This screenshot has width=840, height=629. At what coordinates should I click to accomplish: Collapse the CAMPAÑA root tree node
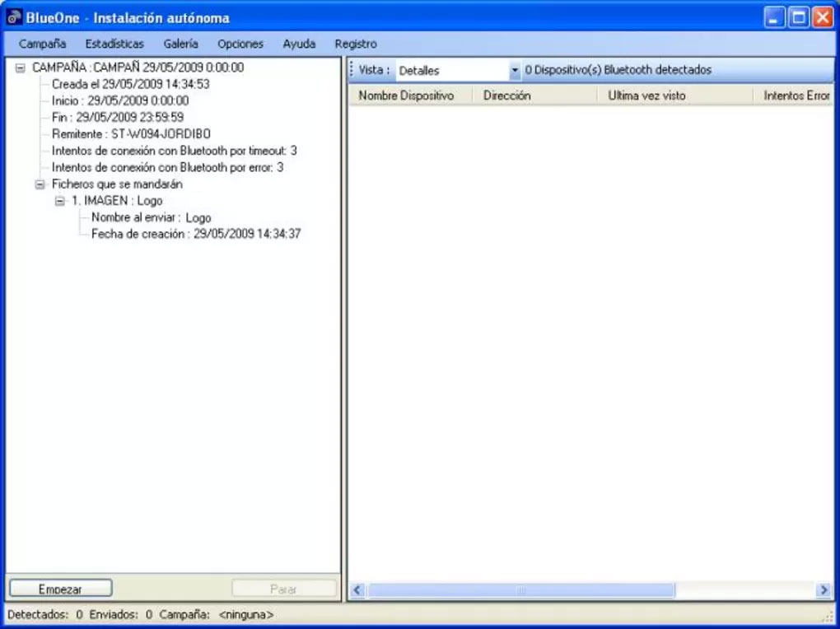(21, 68)
